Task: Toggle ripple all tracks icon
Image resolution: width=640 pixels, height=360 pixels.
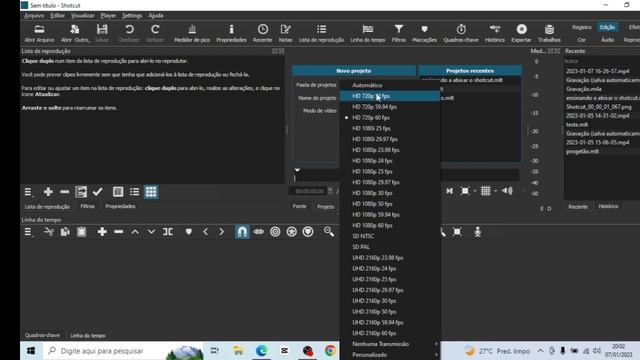Action: (x=291, y=232)
